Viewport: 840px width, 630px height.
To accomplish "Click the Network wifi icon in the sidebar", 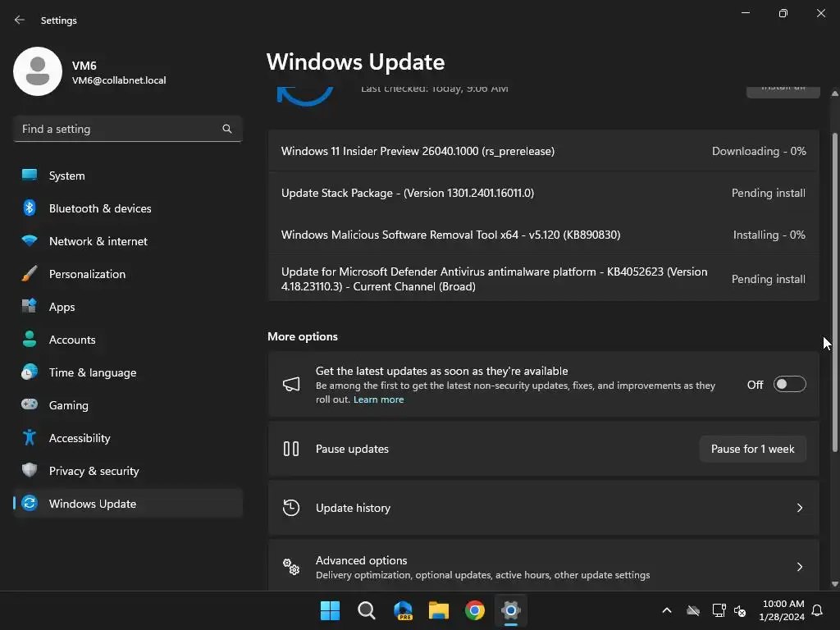I will click(30, 240).
